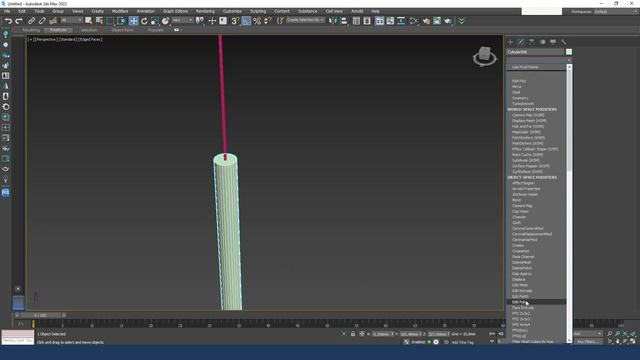Click the Render Production teapot icon
The height and width of the screenshot is (360, 640).
pyautogui.click(x=448, y=21)
